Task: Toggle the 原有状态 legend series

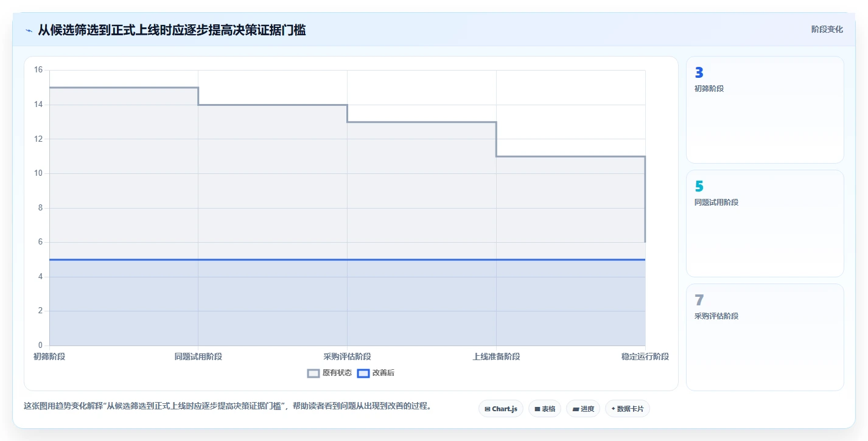Action: coord(329,373)
